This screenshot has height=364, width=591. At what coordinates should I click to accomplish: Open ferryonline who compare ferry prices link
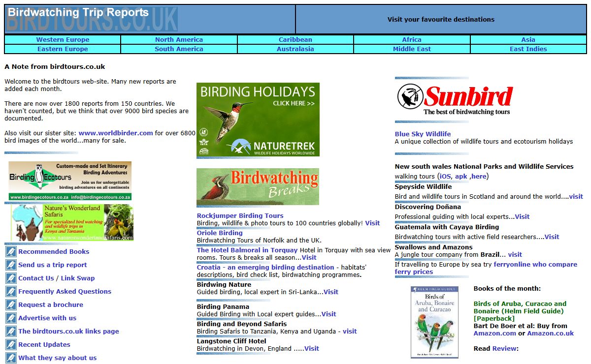pos(486,268)
